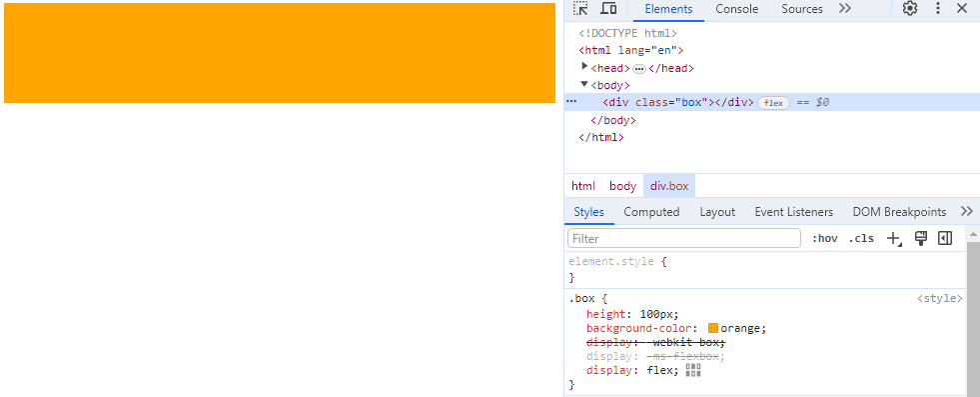Open the row actions dots beside div.box
980x397 pixels.
pos(571,101)
